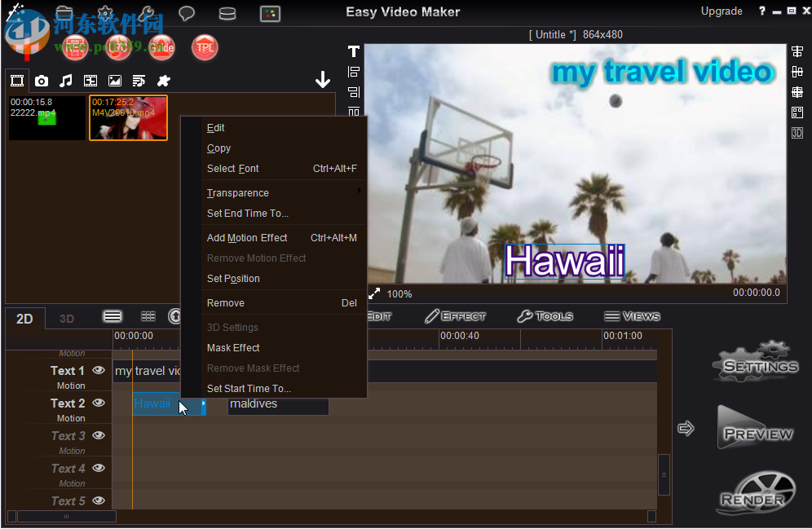Screen dimensions: 812x529
Task: Select the M4V20010.mp4 clip thumbnail
Action: click(x=128, y=117)
